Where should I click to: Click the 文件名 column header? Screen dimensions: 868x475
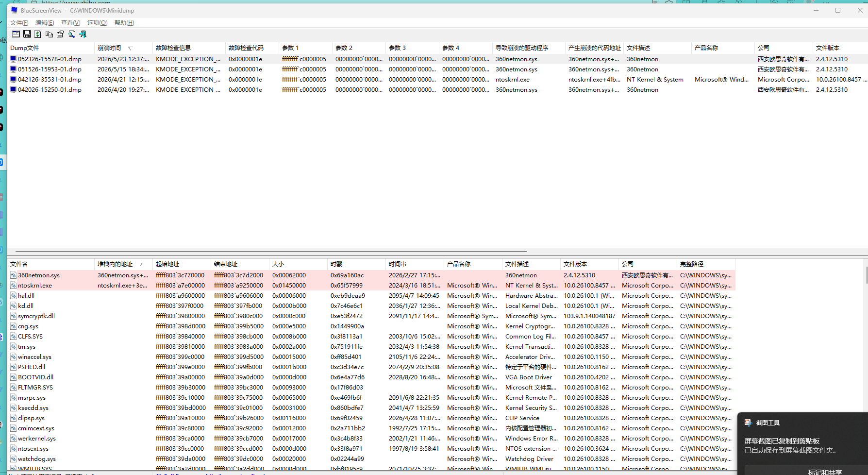coord(51,264)
